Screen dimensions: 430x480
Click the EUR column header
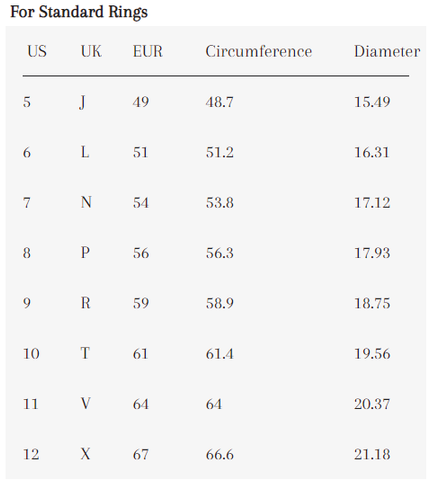point(148,51)
